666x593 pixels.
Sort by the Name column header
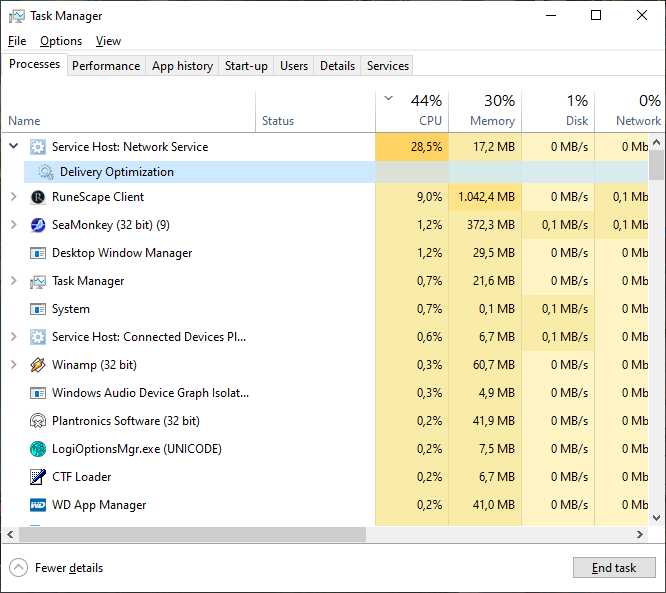[x=129, y=111]
